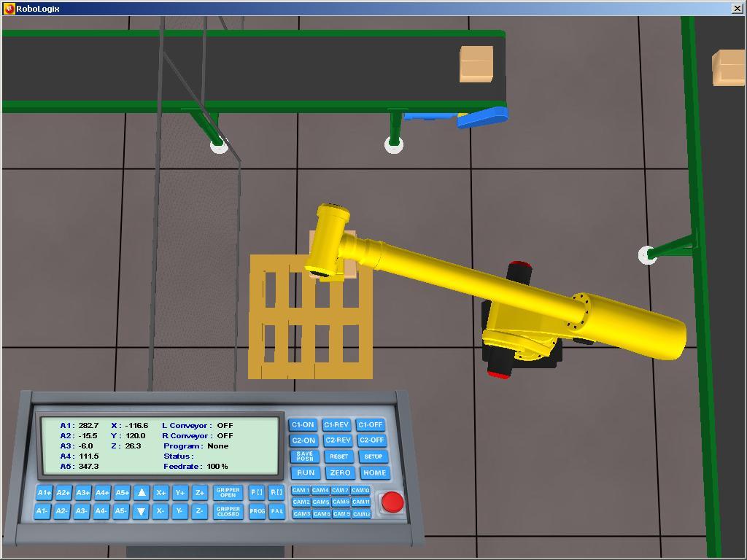This screenshot has width=747, height=560.
Task: Switch to the CAM 1 camera view
Action: point(301,490)
